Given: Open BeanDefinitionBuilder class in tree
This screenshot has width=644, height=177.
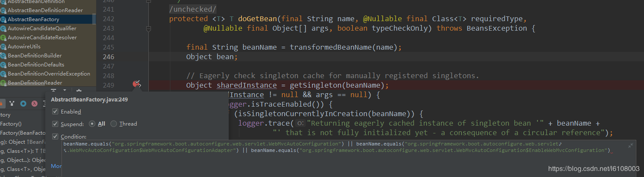Looking at the screenshot, I should click(35, 56).
